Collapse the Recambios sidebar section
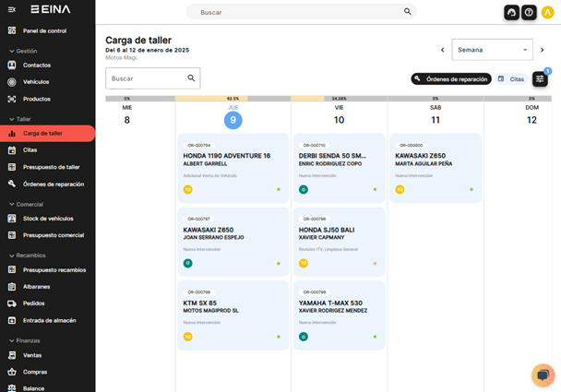 coord(11,255)
